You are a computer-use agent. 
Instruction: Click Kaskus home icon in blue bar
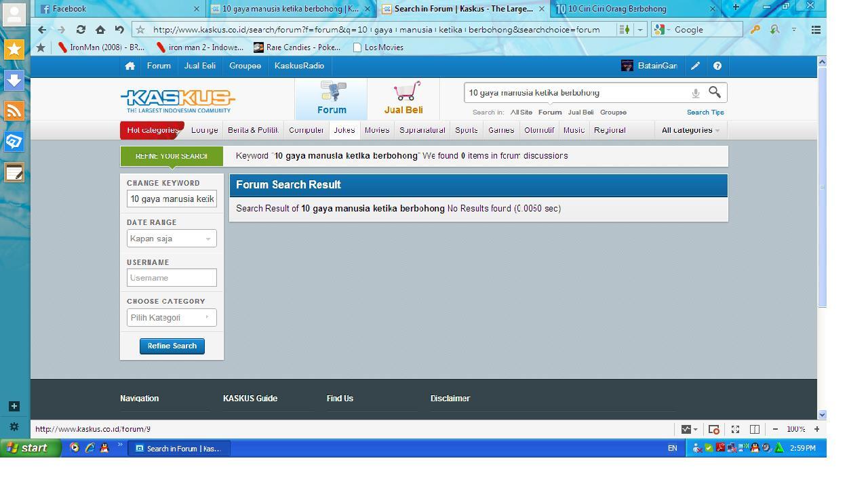click(x=130, y=66)
